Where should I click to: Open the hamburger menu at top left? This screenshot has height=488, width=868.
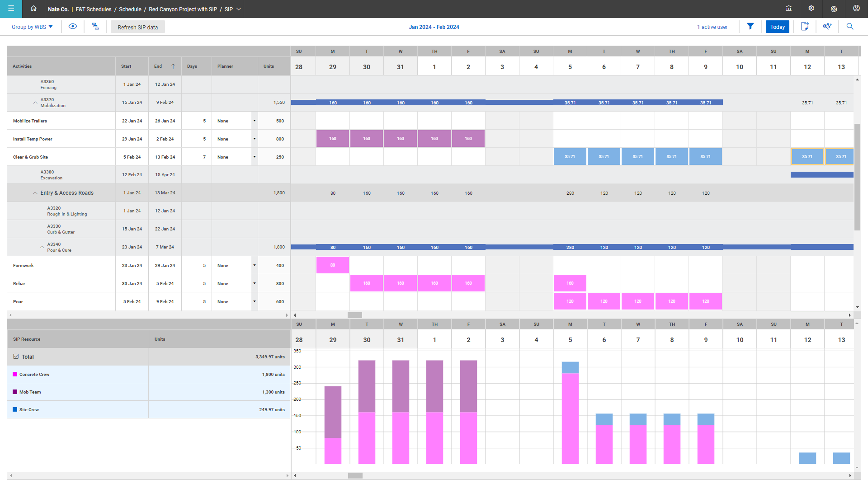click(10, 9)
